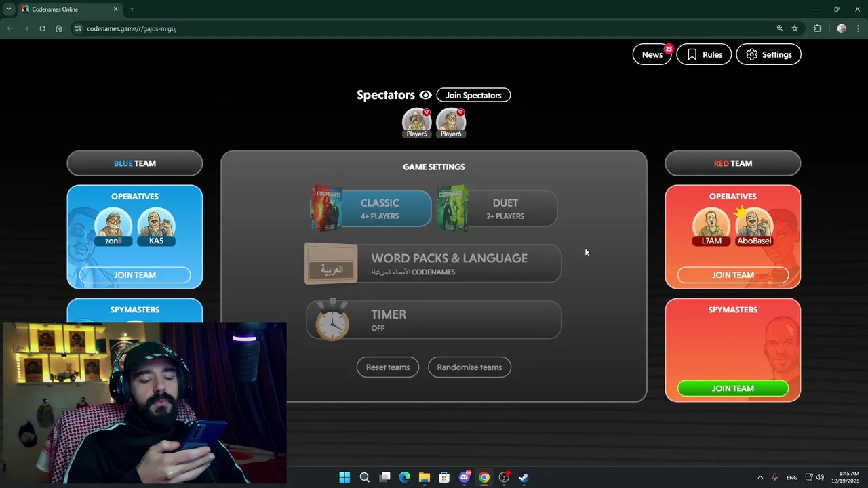
Task: Open the browser extensions menu
Action: click(817, 28)
